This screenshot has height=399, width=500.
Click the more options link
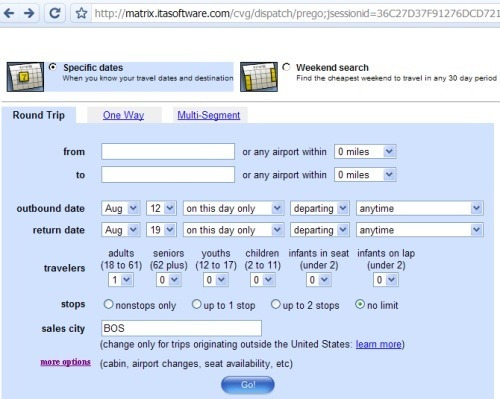(66, 362)
